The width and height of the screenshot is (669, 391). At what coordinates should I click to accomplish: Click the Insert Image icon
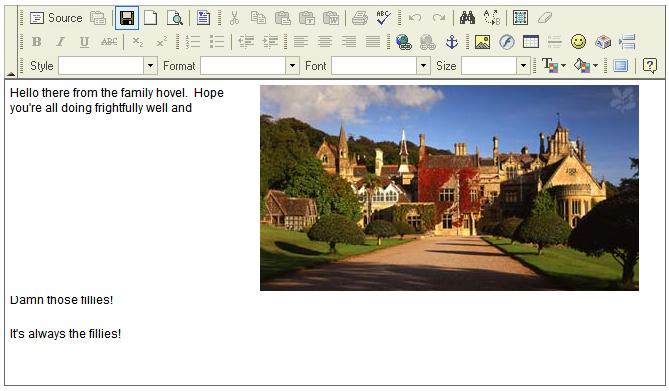[483, 42]
